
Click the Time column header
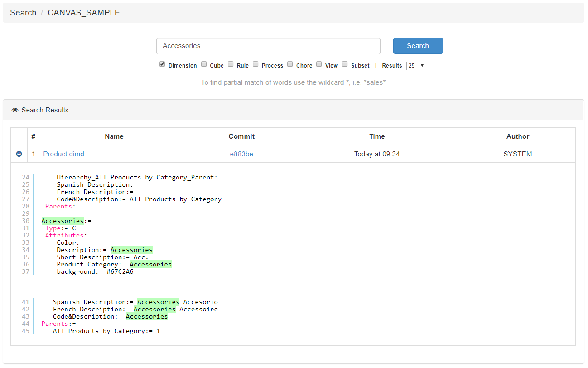tap(377, 136)
